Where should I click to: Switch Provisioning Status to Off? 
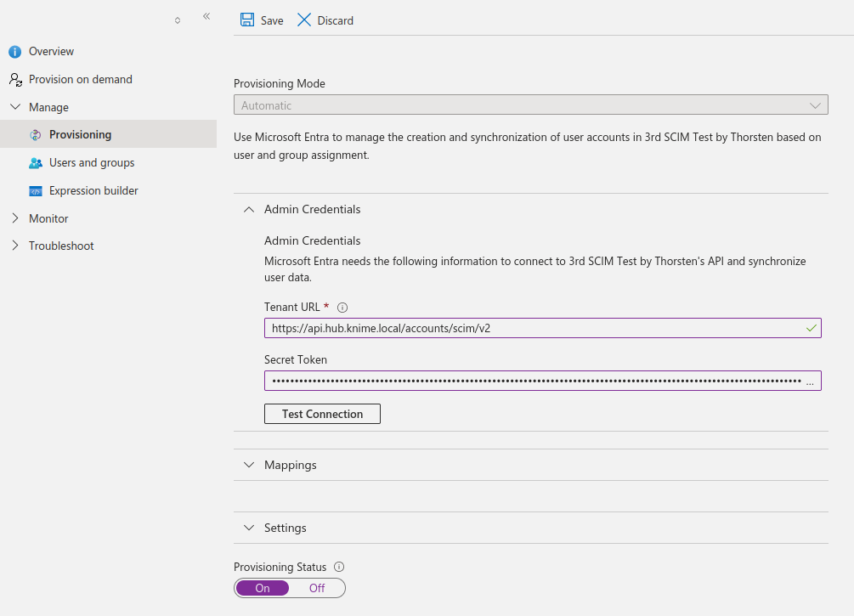tap(317, 588)
